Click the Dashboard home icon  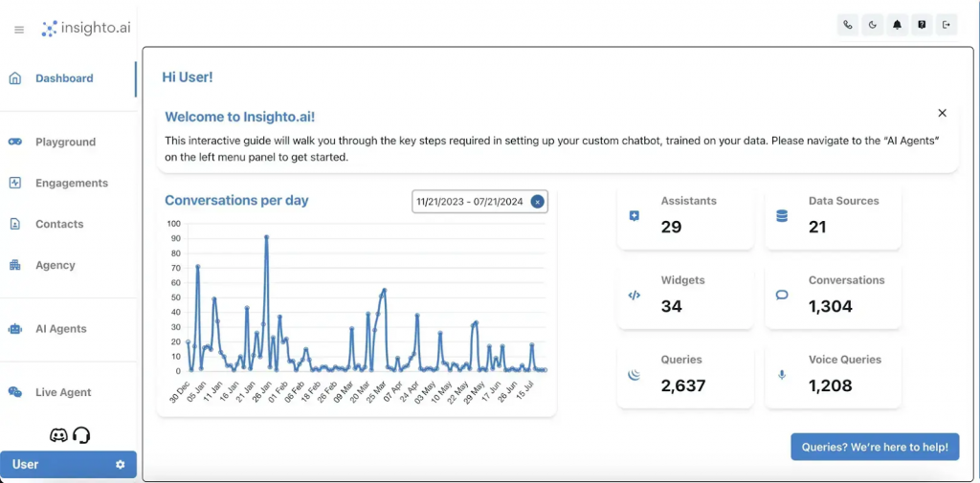pyautogui.click(x=15, y=78)
